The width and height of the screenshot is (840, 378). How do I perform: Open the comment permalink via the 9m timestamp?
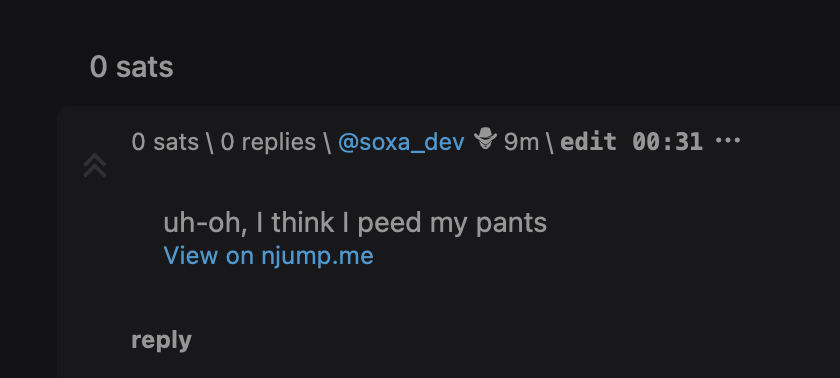click(x=521, y=142)
